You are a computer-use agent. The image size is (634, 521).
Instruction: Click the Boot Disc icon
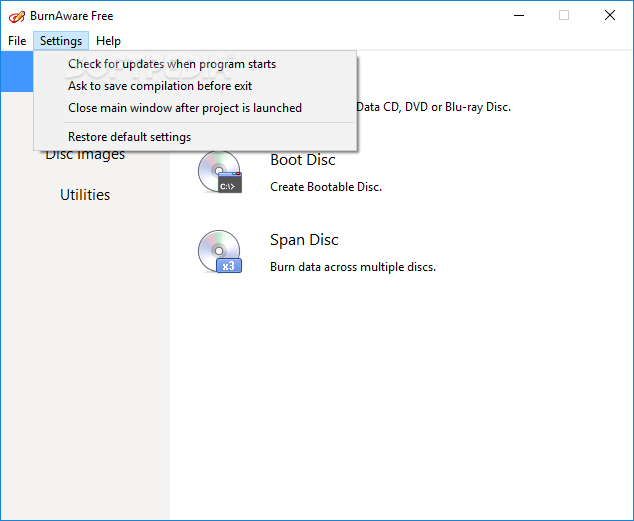coord(220,172)
